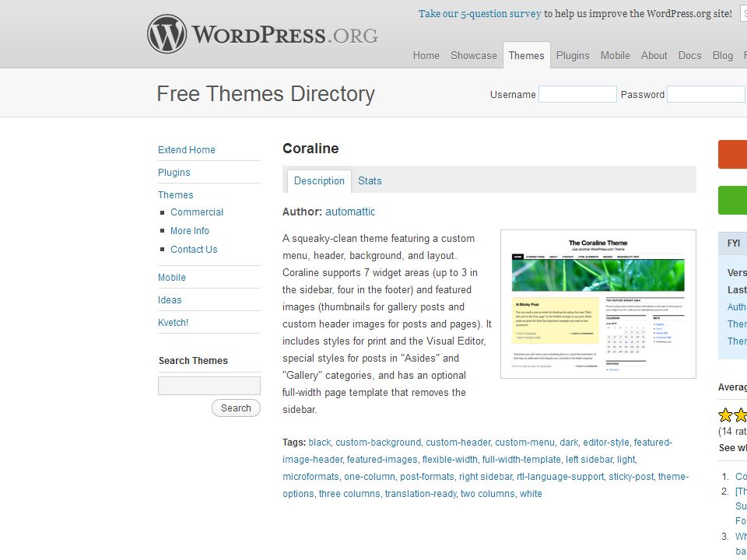The image size is (747, 560).
Task: Open the About nav item
Action: (x=654, y=55)
